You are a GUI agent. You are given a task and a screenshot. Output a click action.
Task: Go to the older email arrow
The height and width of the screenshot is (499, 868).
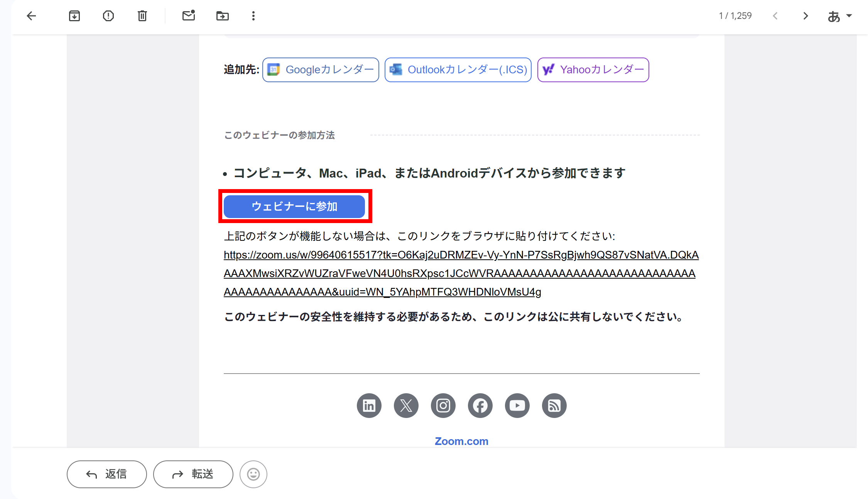pos(806,16)
